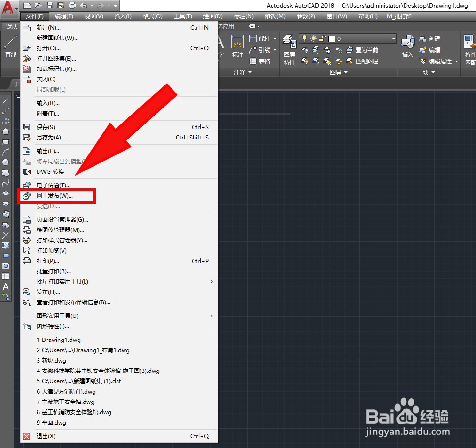476x448 pixels.
Task: Choose 新建(N)... from File menu
Action: (x=119, y=28)
